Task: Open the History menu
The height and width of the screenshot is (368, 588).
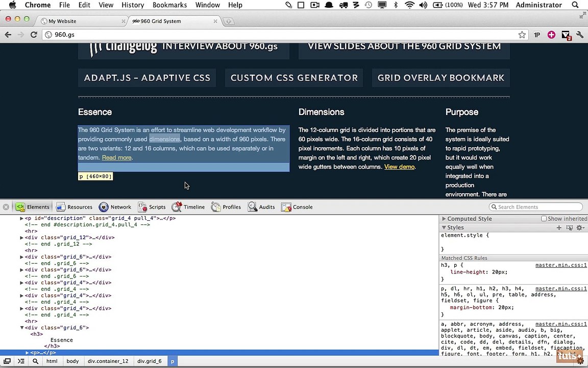Action: [133, 5]
